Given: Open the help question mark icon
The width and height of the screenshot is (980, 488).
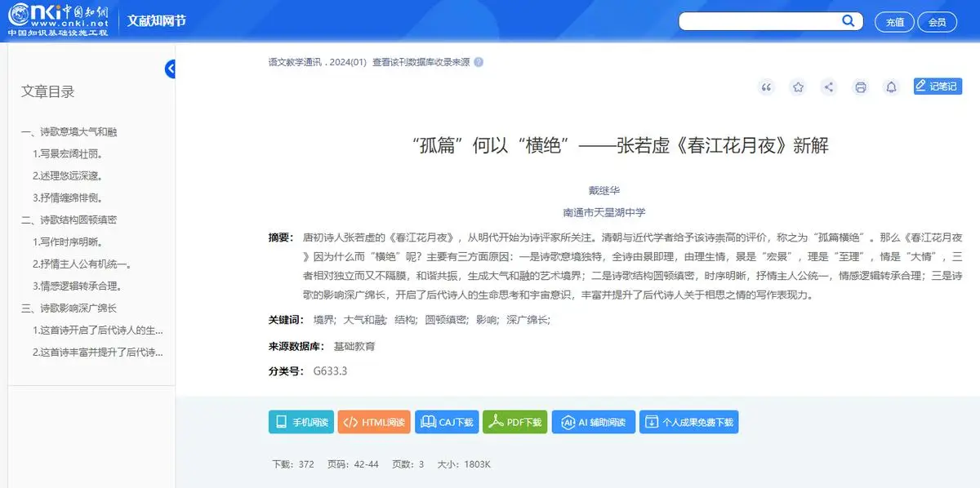Looking at the screenshot, I should tap(479, 62).
